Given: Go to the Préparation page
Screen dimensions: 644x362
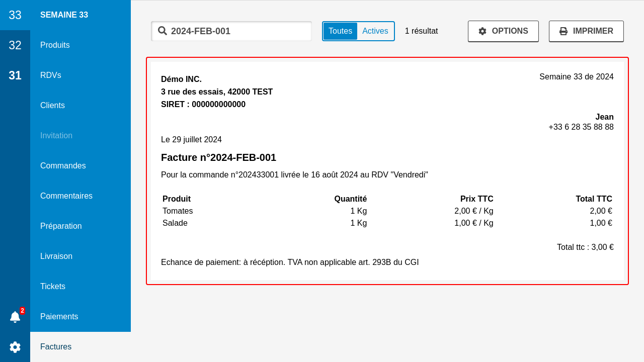Looking at the screenshot, I should 61,226.
